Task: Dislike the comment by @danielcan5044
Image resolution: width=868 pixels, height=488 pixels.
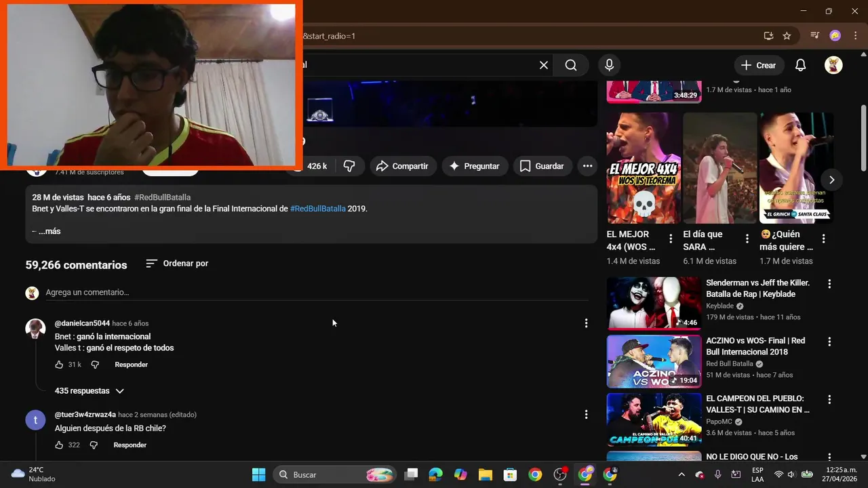Action: click(95, 365)
